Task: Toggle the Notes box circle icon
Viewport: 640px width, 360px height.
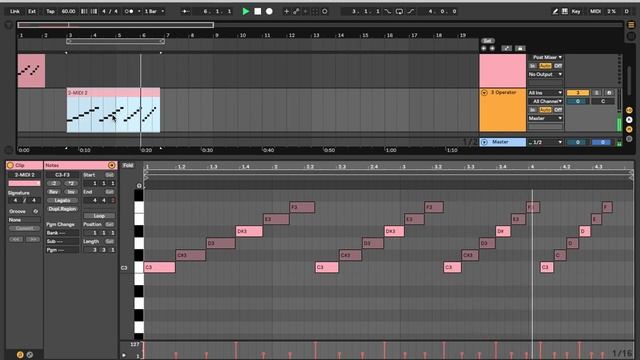Action: (111, 165)
